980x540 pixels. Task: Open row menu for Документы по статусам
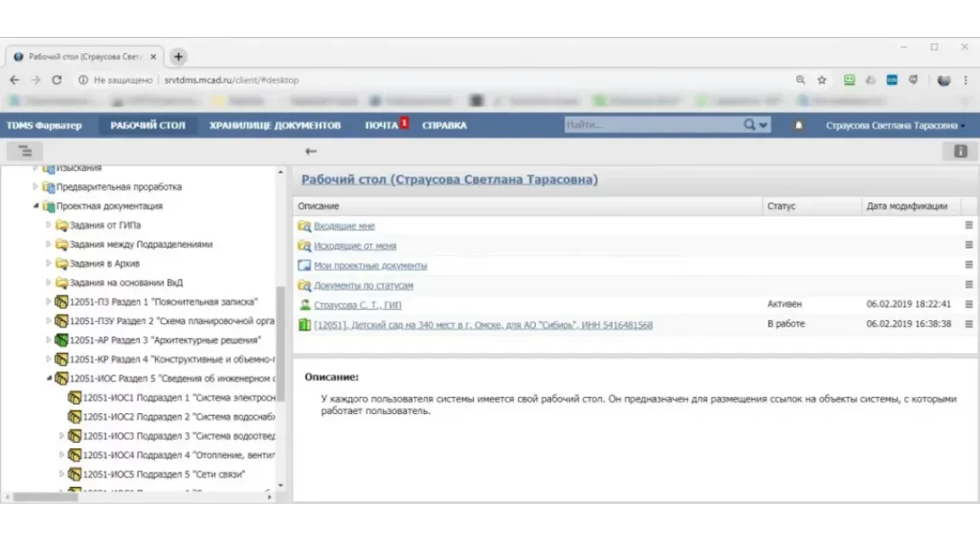click(969, 285)
